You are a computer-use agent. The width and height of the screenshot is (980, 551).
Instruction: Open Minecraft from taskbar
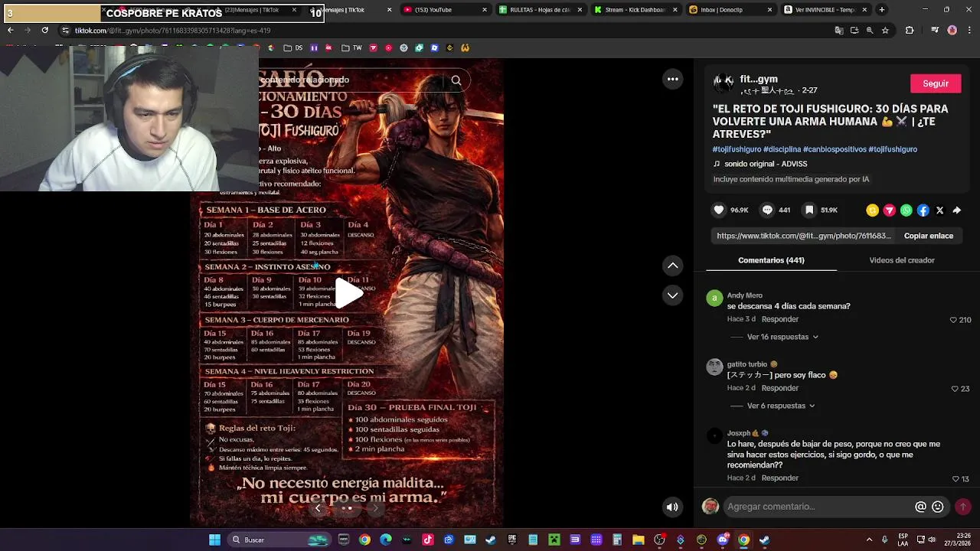(554, 540)
